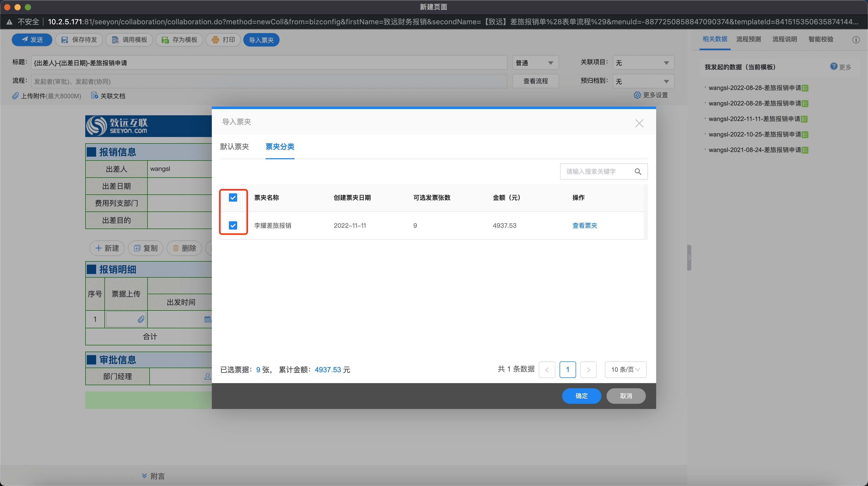868x486 pixels.
Task: Click the form icon beside wangsl-2021-08-24 entry
Action: click(x=805, y=150)
